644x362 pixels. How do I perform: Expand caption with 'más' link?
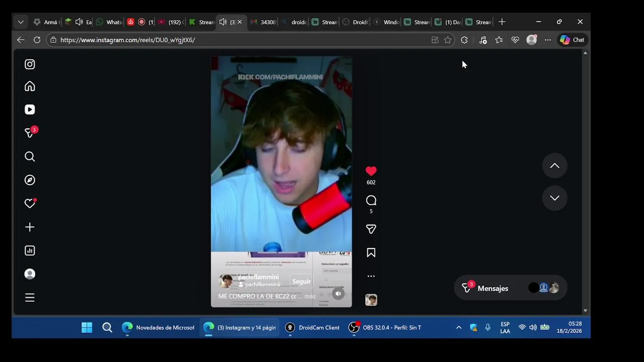(310, 297)
